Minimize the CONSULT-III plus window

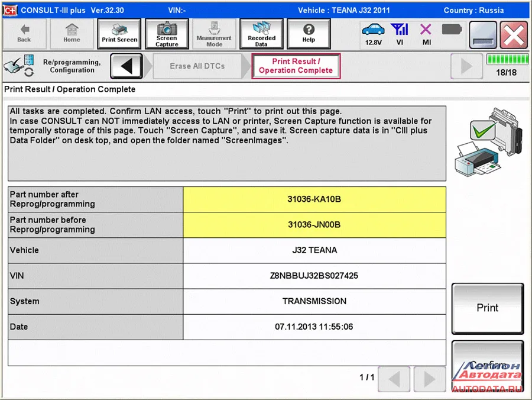coord(483,35)
